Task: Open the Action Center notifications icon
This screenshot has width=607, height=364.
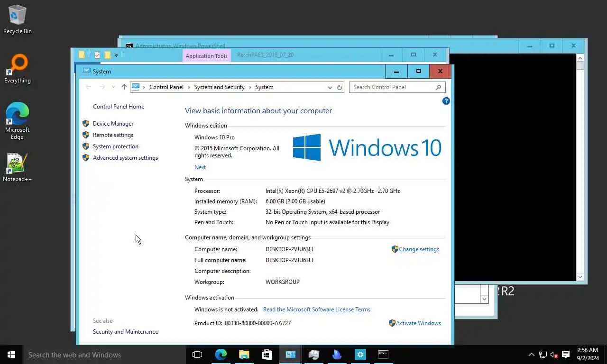Action: pyautogui.click(x=566, y=355)
